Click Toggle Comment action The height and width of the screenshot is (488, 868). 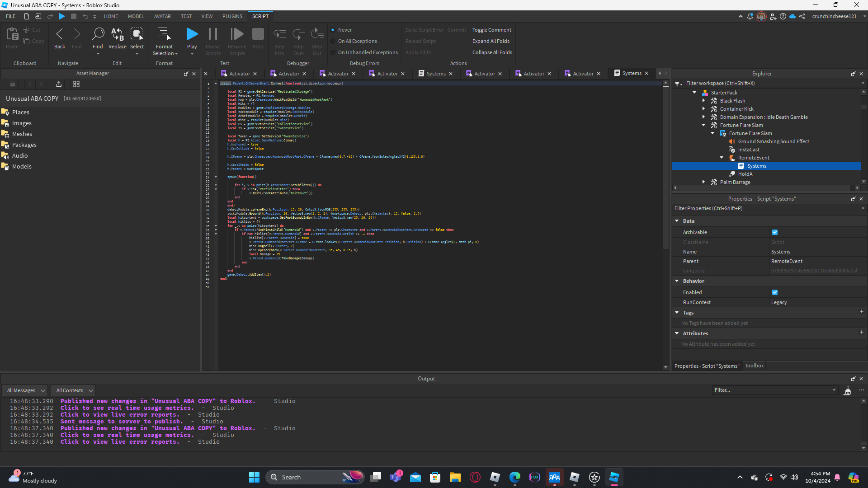click(x=492, y=30)
